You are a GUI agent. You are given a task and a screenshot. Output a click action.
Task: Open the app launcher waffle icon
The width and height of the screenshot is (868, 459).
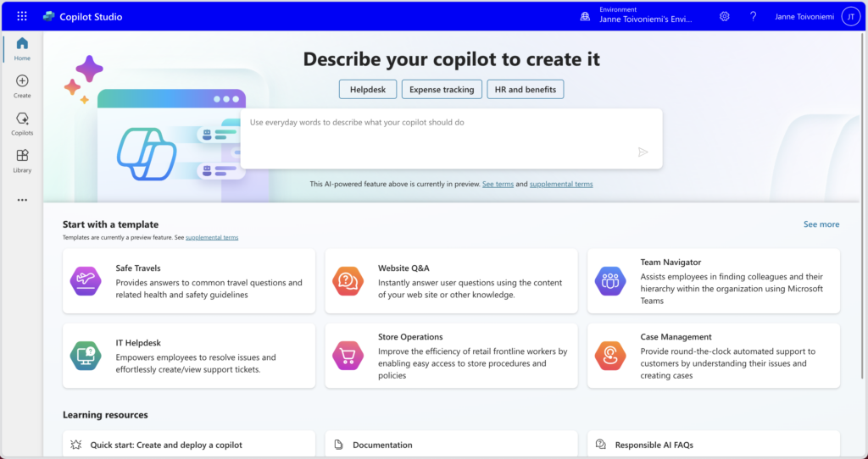[22, 16]
